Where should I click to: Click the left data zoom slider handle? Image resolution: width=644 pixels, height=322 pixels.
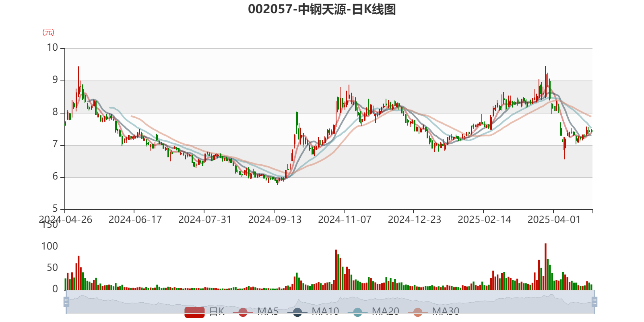[66, 302]
